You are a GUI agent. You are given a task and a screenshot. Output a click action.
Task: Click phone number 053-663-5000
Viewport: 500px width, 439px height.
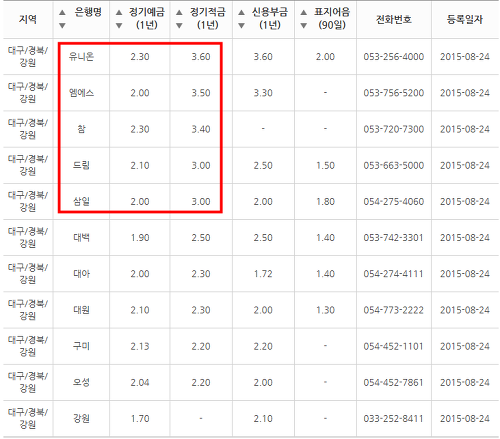click(x=394, y=166)
